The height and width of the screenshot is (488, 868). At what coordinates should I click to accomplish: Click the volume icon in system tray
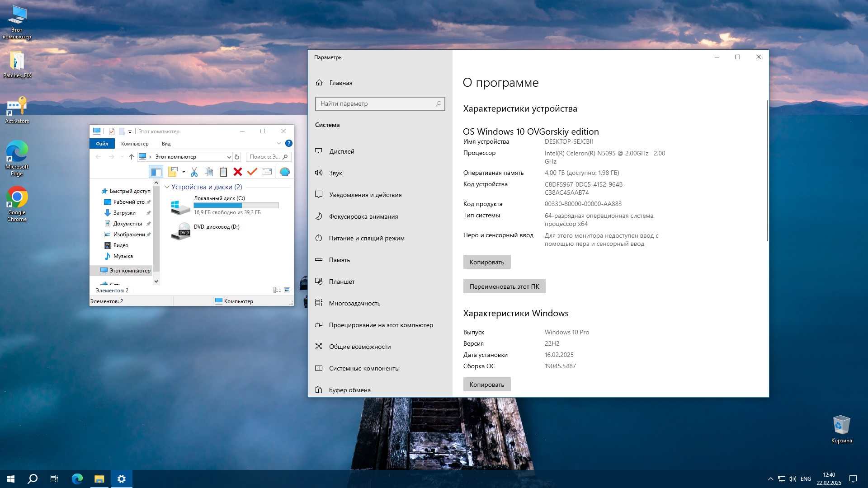(792, 479)
